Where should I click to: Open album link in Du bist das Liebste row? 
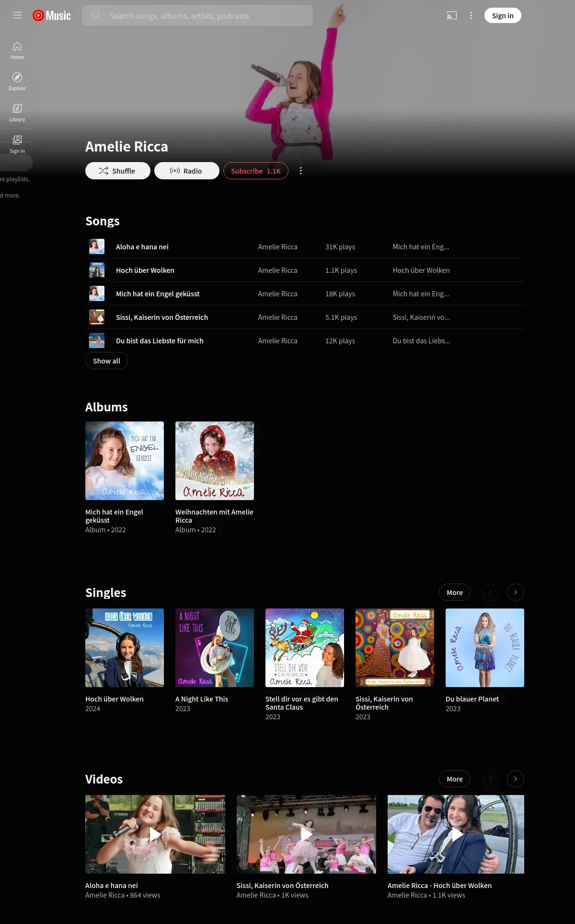tap(422, 340)
